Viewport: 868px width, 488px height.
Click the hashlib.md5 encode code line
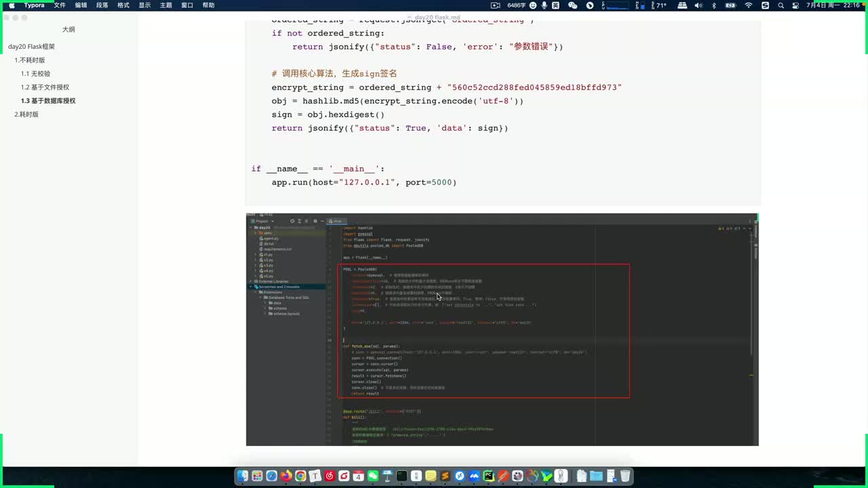pyautogui.click(x=397, y=101)
